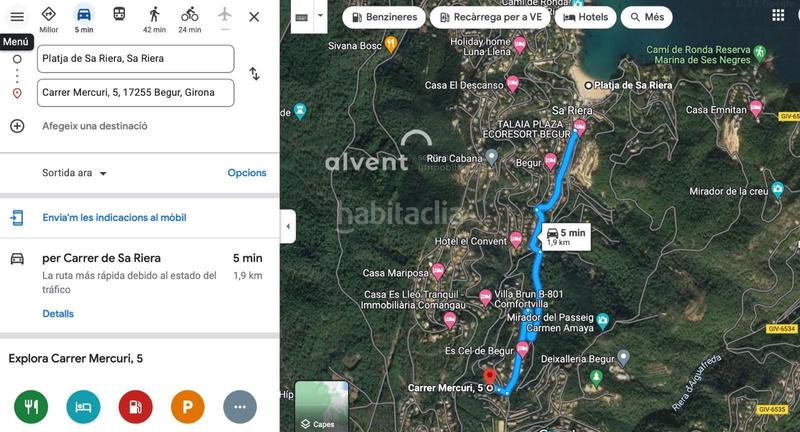Open the Google apps grid
This screenshot has height=432, width=800.
click(x=778, y=16)
